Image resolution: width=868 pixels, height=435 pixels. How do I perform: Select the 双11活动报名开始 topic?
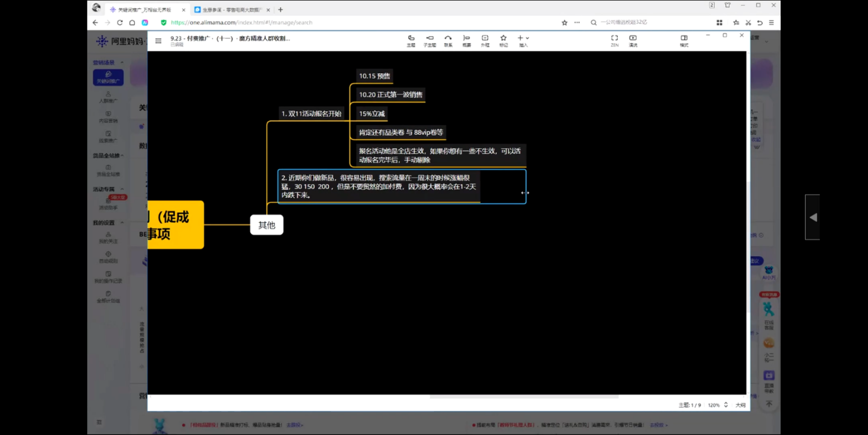[311, 114]
